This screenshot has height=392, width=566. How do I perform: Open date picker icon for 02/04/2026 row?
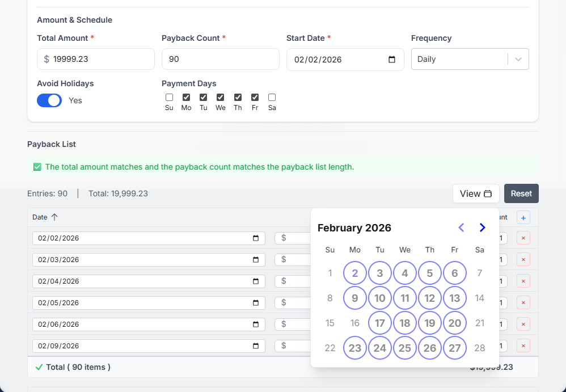pos(256,281)
